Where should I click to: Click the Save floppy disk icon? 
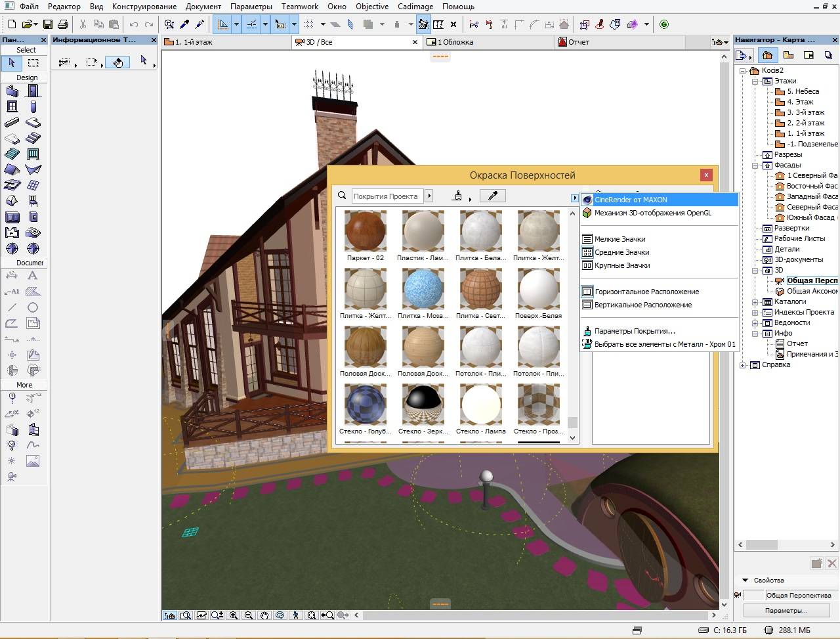[47, 24]
